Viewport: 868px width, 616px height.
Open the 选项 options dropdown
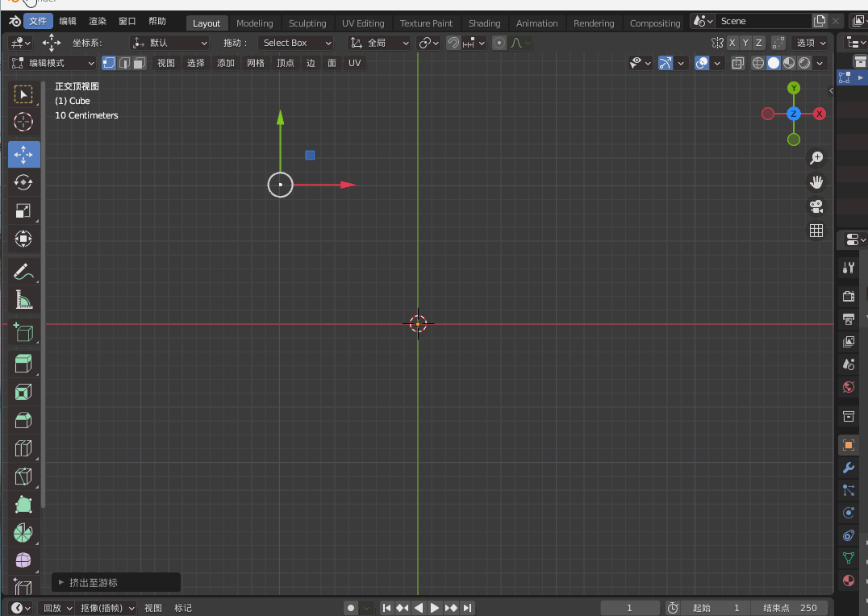(x=811, y=43)
